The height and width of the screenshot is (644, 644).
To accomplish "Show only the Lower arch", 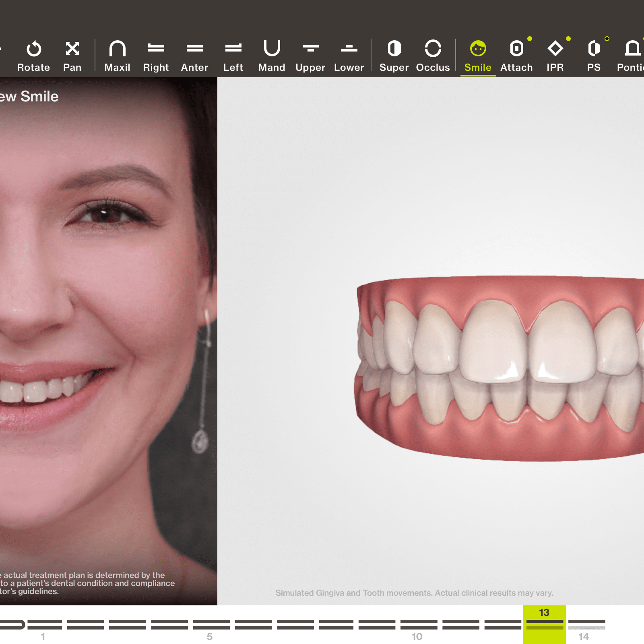I will point(349,56).
